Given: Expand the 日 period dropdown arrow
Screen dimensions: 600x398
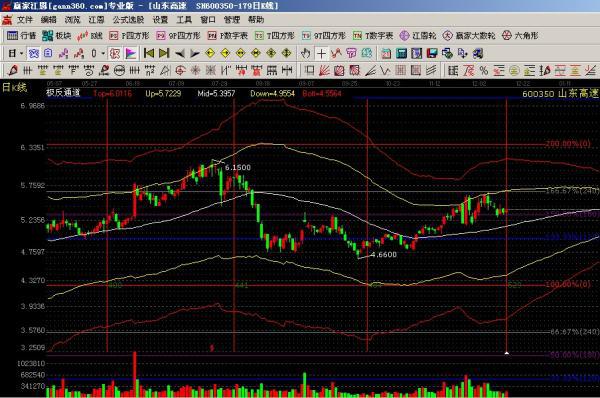Looking at the screenshot, I should pos(22,54).
